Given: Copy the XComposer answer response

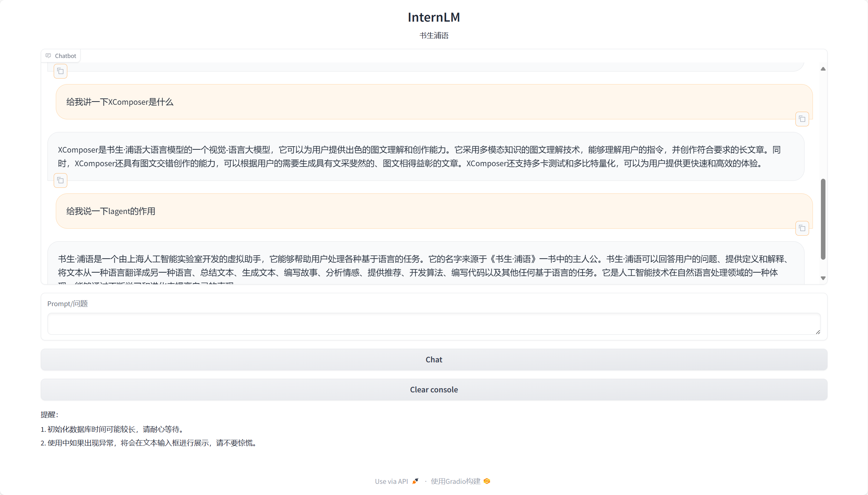Looking at the screenshot, I should pos(60,180).
